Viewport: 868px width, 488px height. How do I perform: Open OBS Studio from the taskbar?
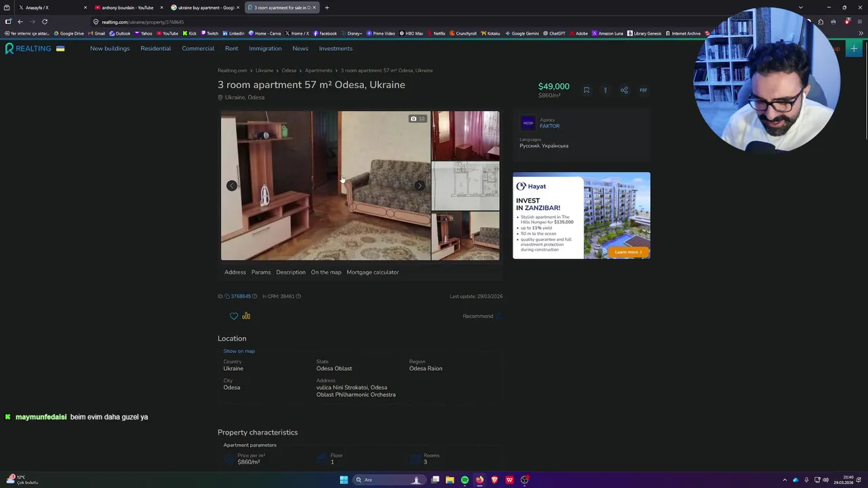pyautogui.click(x=525, y=480)
